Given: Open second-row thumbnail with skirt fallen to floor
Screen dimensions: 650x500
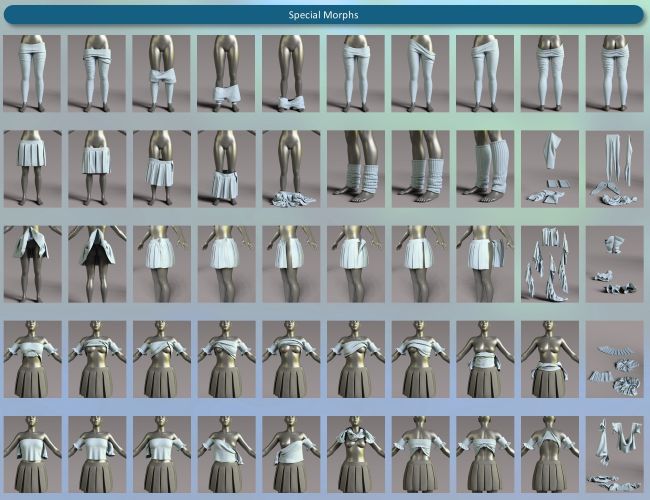Looking at the screenshot, I should (x=291, y=166).
